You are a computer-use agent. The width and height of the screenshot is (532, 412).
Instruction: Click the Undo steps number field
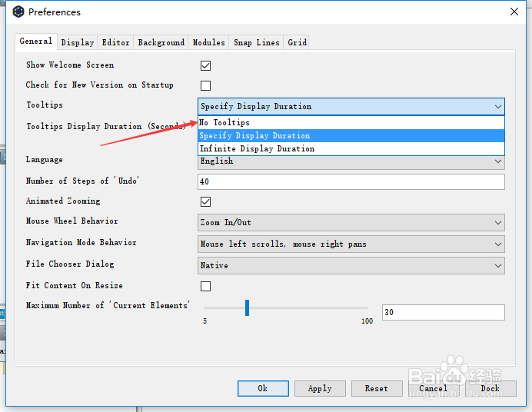[351, 181]
